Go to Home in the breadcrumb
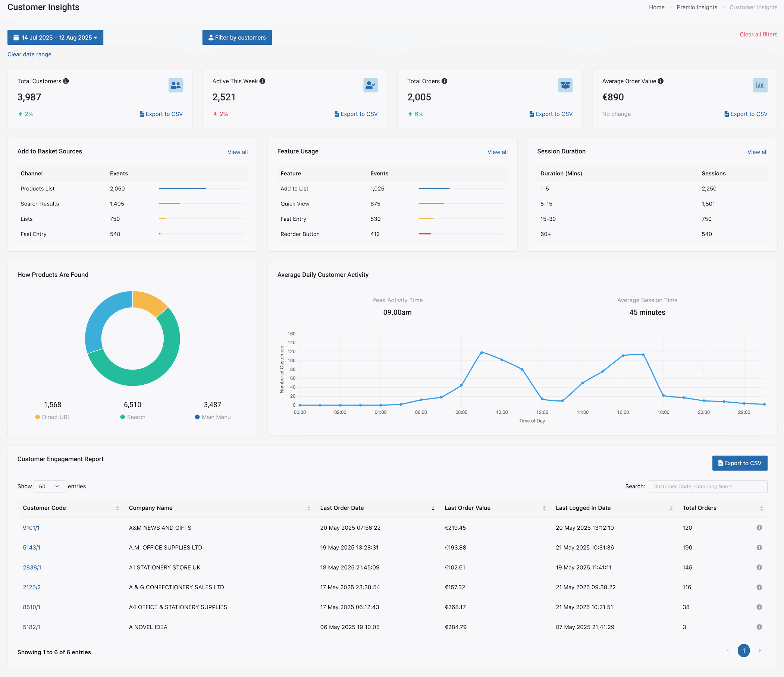Screen dimensions: 784x677 [656, 7]
